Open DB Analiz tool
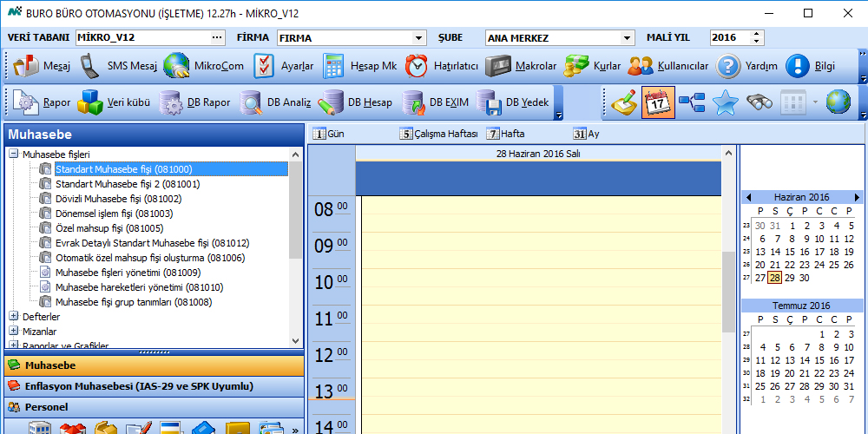 click(x=275, y=102)
